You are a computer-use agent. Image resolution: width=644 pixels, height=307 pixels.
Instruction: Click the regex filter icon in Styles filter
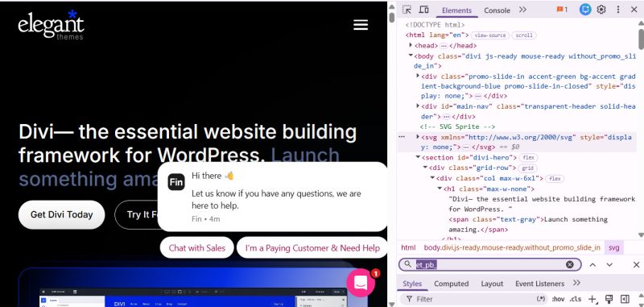pyautogui.click(x=541, y=299)
